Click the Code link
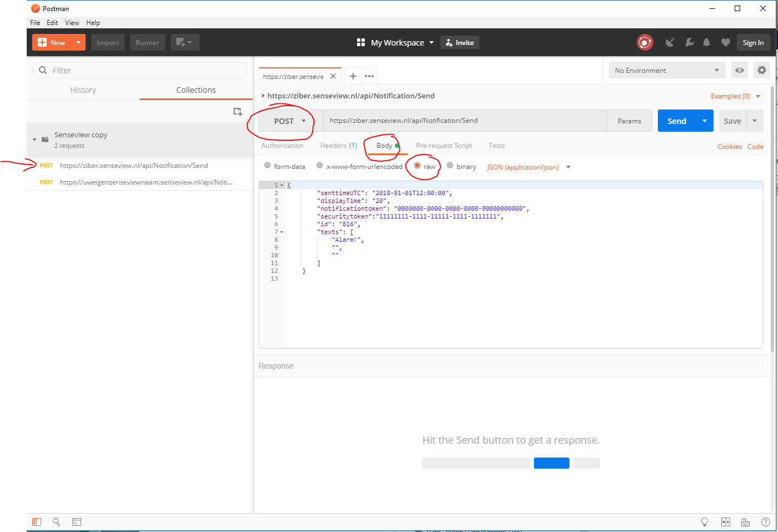 [x=755, y=147]
